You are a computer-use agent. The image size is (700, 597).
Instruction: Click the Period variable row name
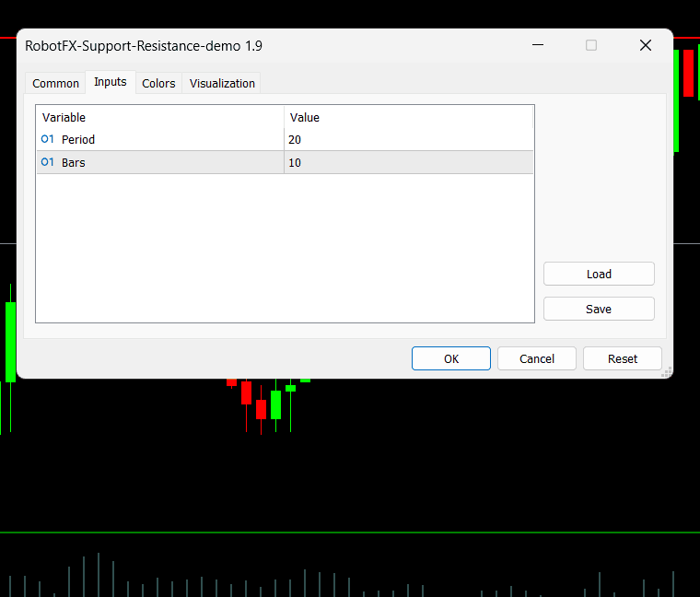78,139
